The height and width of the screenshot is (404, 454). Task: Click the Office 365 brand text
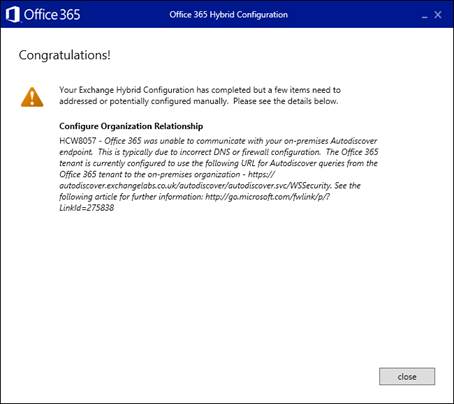point(52,15)
